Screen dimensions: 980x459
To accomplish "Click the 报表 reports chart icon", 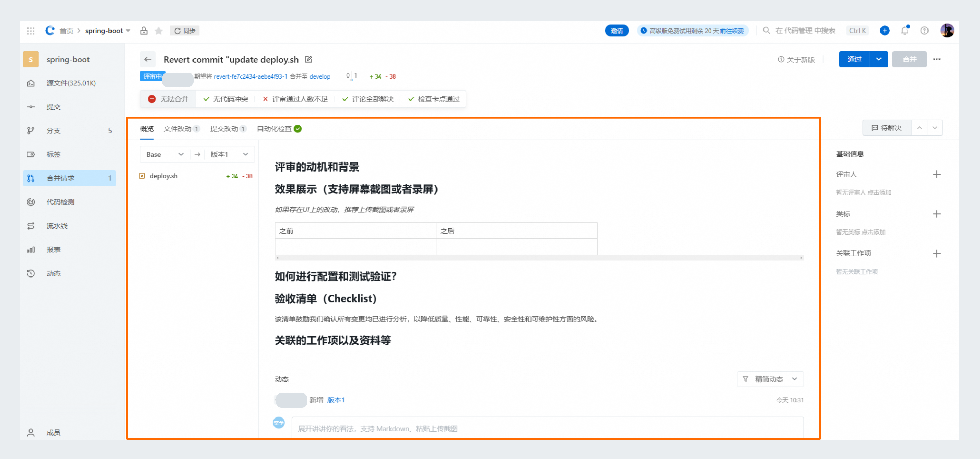I will (x=31, y=250).
